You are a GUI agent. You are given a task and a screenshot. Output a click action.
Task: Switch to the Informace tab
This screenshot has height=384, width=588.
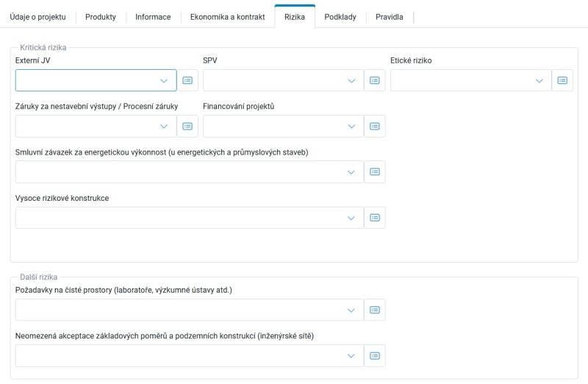pos(153,17)
